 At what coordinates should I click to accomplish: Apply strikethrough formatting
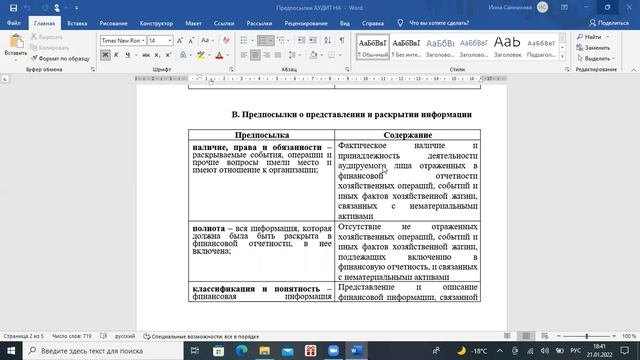click(x=146, y=55)
